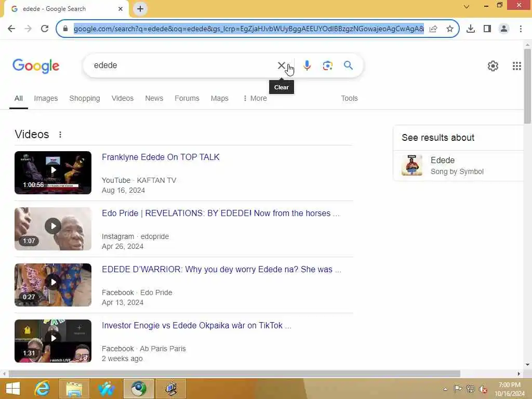Image resolution: width=532 pixels, height=399 pixels.
Task: Switch to Shopping results tab
Action: click(x=85, y=98)
